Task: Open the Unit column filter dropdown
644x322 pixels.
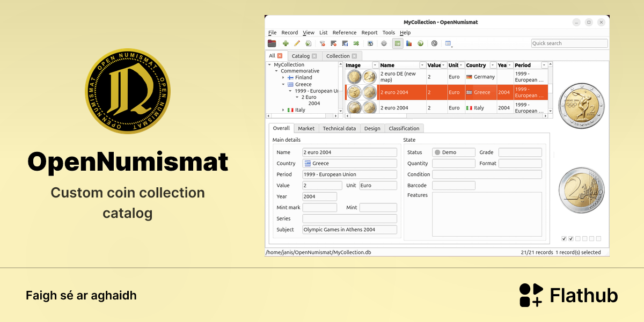Action: (461, 65)
